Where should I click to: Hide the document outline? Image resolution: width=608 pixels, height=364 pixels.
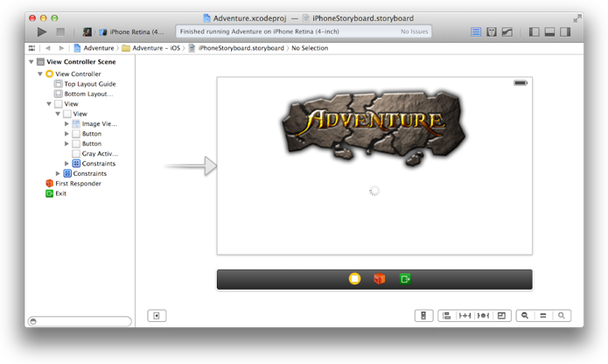coord(157,316)
